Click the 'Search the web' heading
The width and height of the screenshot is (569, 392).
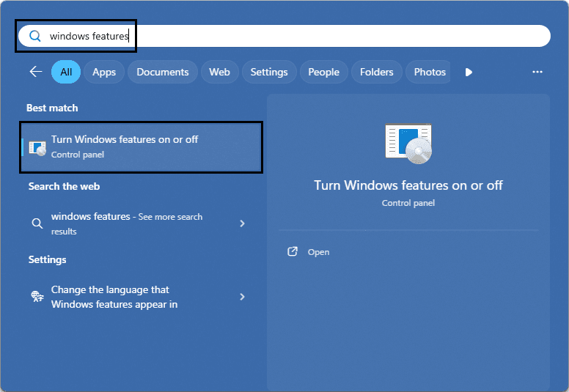[65, 186]
